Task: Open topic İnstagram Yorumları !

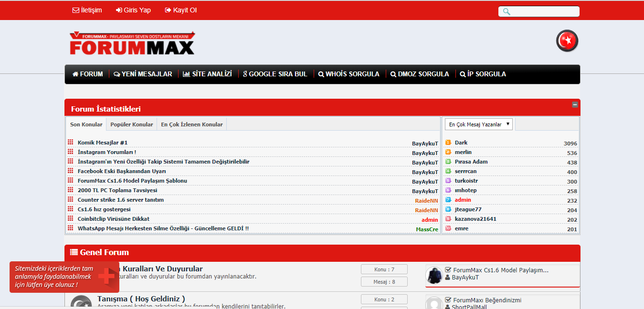Action: coord(107,152)
